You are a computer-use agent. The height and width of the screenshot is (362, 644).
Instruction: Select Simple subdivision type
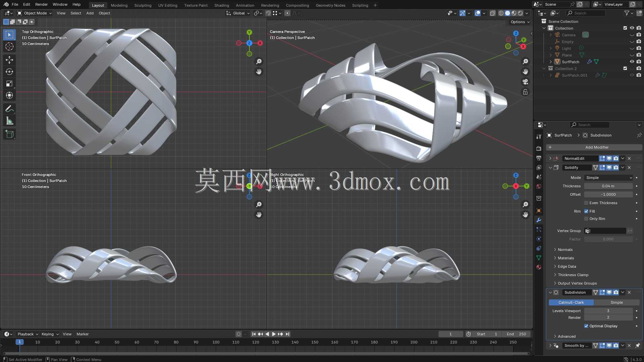click(616, 302)
